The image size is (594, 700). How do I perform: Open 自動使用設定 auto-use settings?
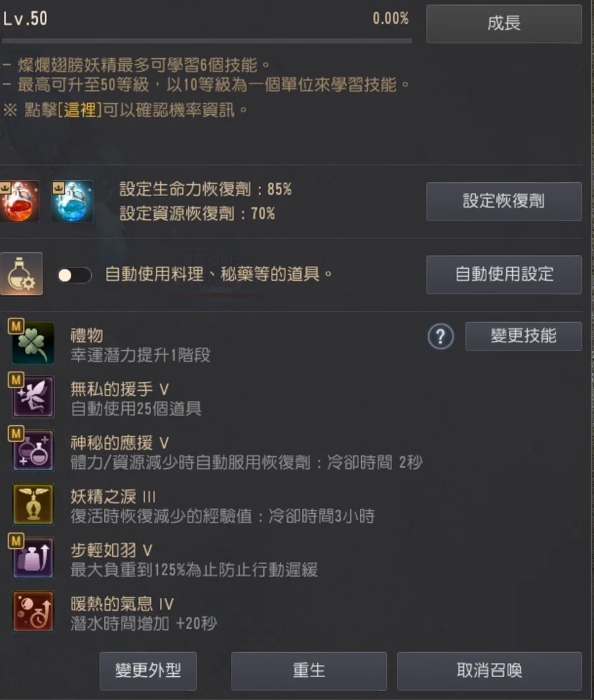pyautogui.click(x=504, y=275)
